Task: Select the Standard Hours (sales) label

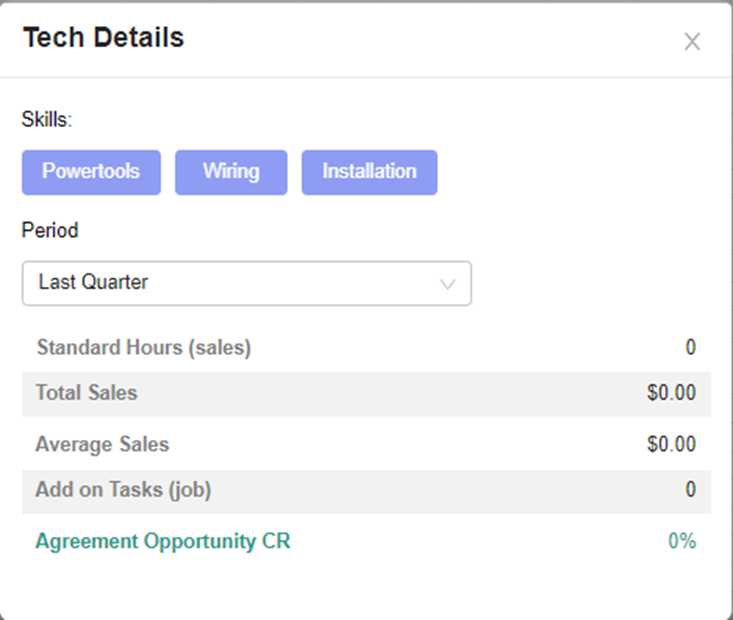Action: pyautogui.click(x=143, y=348)
